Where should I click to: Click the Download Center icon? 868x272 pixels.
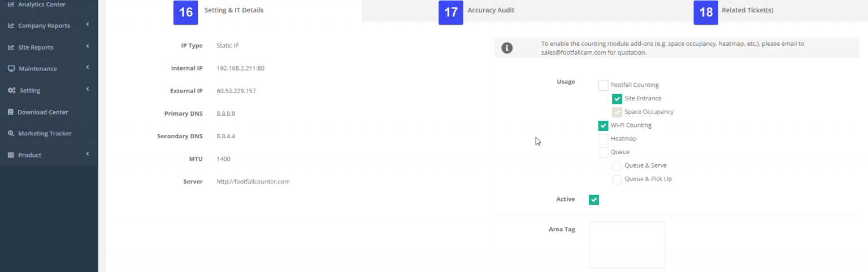[11, 112]
